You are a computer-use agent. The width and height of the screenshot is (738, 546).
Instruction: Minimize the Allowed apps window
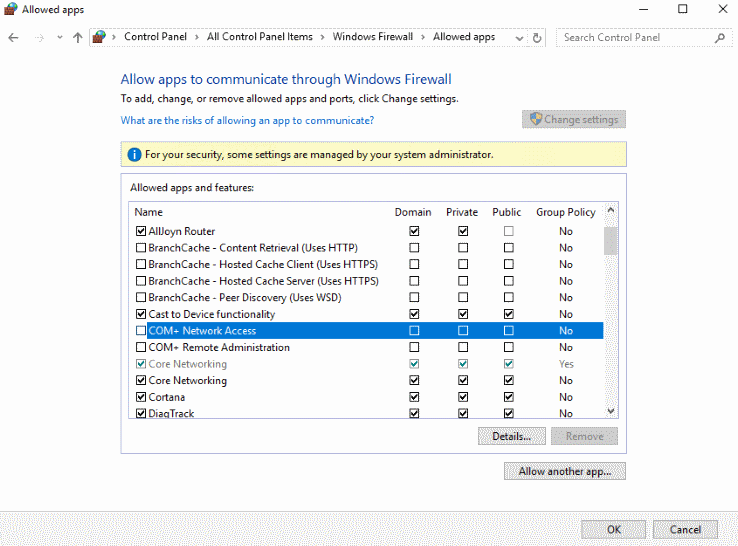coord(643,9)
